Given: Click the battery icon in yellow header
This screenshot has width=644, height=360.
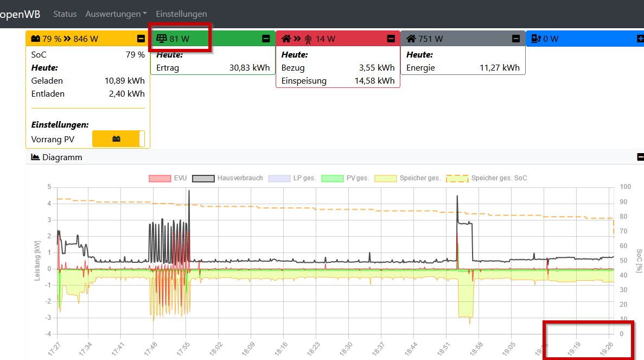Looking at the screenshot, I should (x=35, y=39).
